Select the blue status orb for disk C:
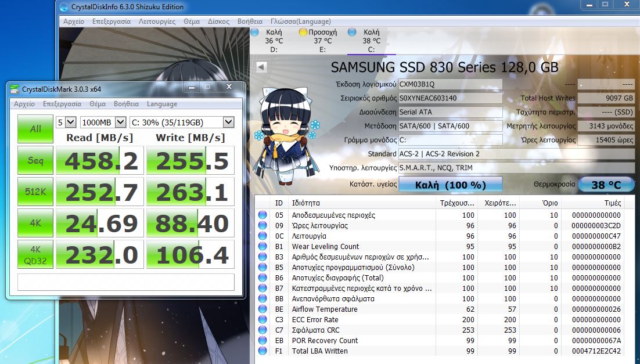Image resolution: width=640 pixels, height=364 pixels. click(352, 32)
